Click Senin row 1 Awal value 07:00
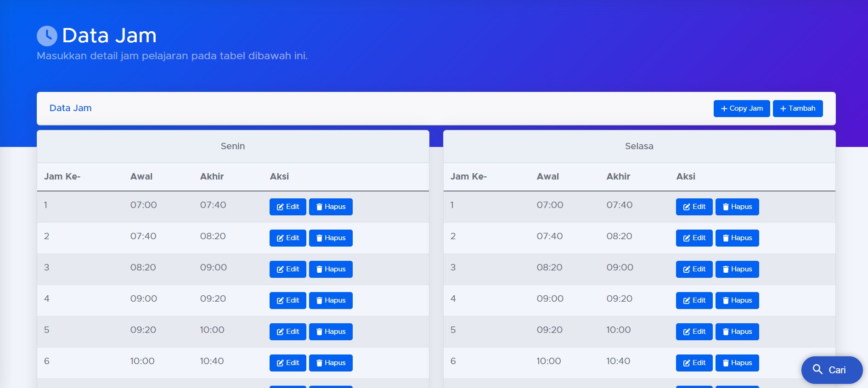 (x=144, y=205)
